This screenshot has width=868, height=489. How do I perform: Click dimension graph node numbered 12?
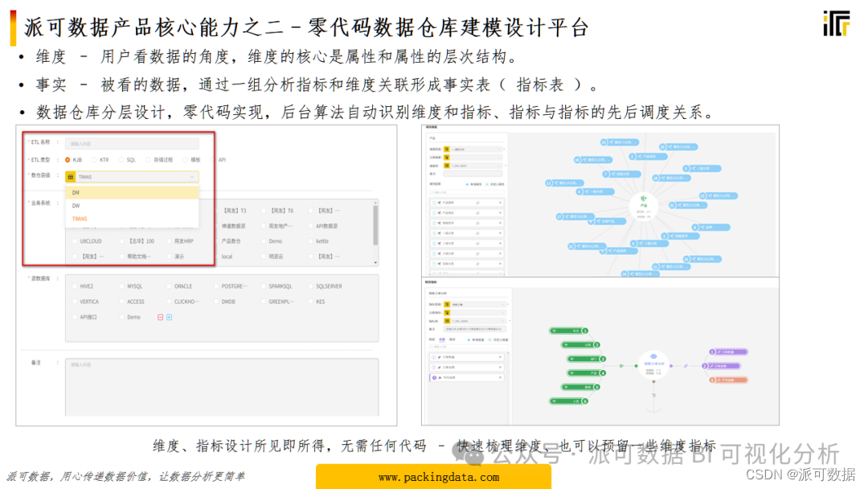coord(565,183)
